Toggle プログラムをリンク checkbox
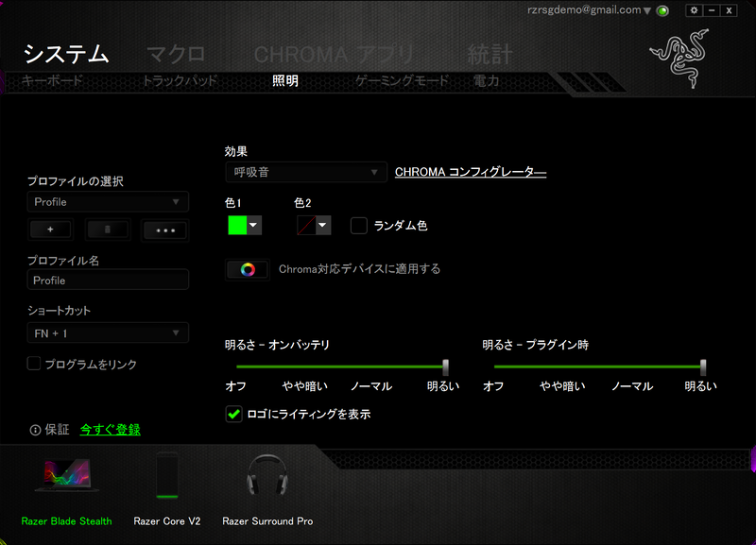This screenshot has height=545, width=756. click(34, 364)
